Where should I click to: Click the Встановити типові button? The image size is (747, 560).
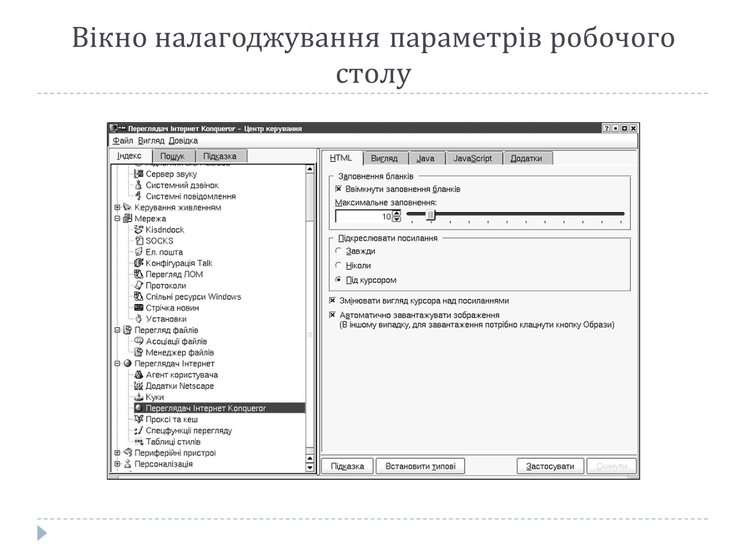pyautogui.click(x=420, y=466)
